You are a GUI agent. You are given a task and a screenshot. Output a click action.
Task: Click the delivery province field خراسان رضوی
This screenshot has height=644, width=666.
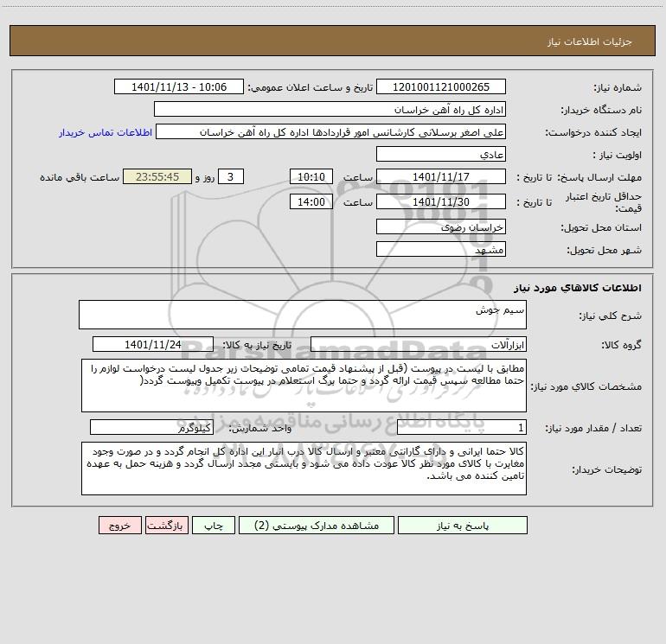(441, 226)
